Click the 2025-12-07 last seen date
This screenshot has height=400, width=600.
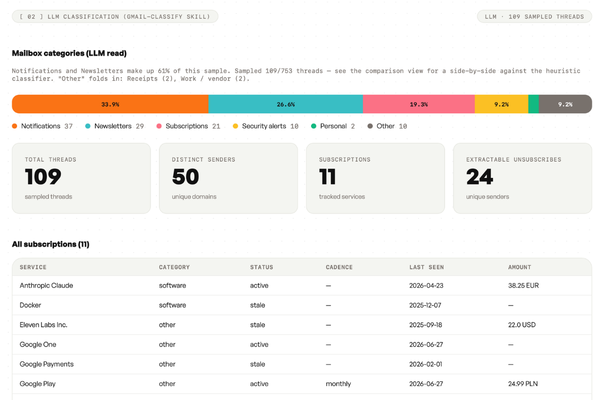[x=425, y=305]
